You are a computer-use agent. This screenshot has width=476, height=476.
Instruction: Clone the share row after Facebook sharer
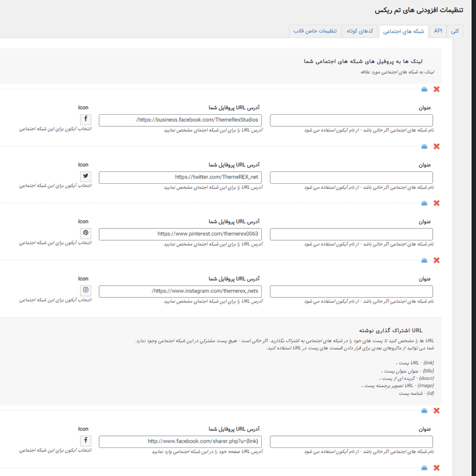tap(424, 468)
